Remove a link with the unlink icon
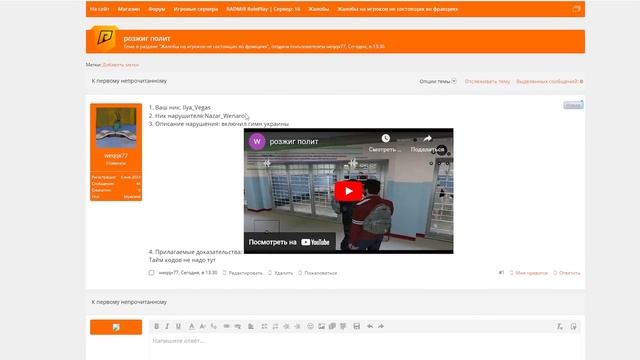640x360 pixels. (238, 326)
